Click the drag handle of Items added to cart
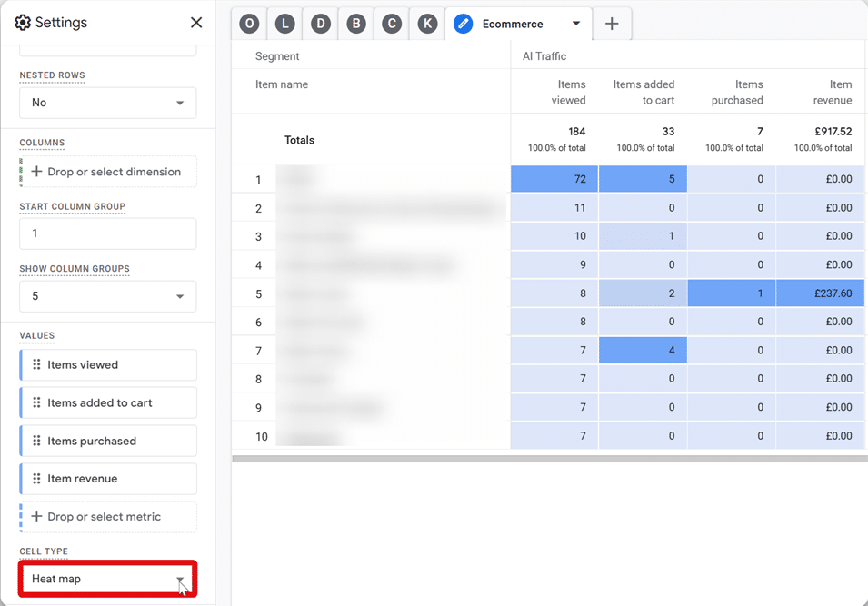Viewport: 868px width, 606px height. pos(36,402)
